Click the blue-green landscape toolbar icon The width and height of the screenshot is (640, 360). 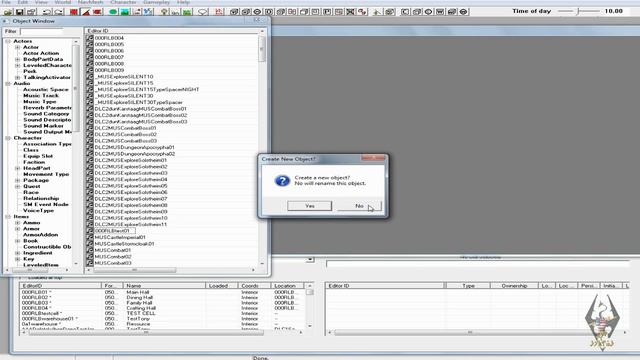tap(124, 12)
